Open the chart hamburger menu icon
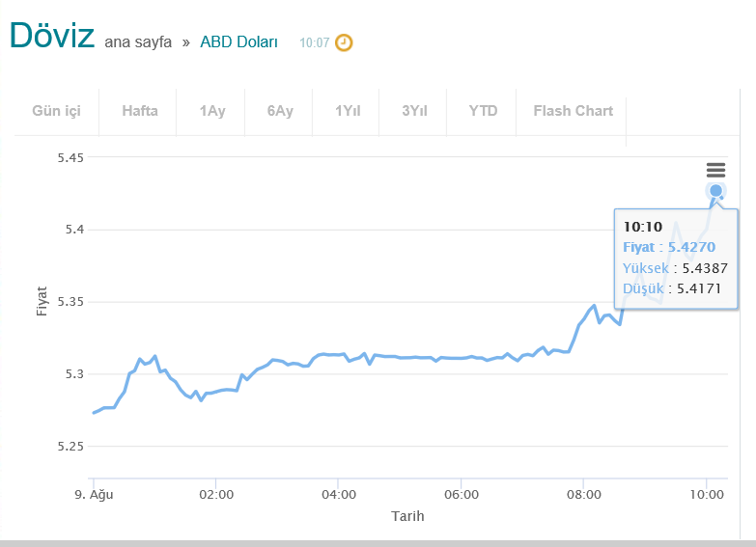Screen dimensions: 756x547 tap(715, 170)
